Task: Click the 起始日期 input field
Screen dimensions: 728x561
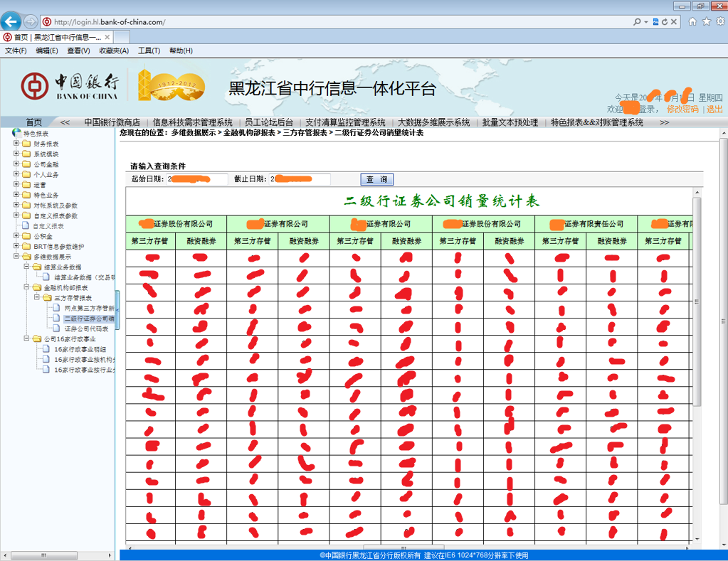Action: pos(197,179)
